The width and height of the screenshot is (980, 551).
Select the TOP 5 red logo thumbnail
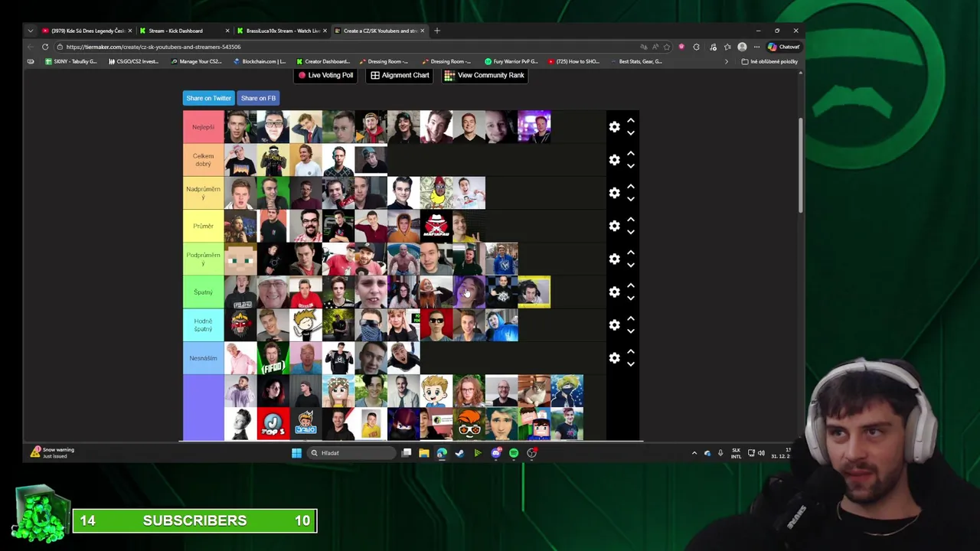pyautogui.click(x=273, y=424)
